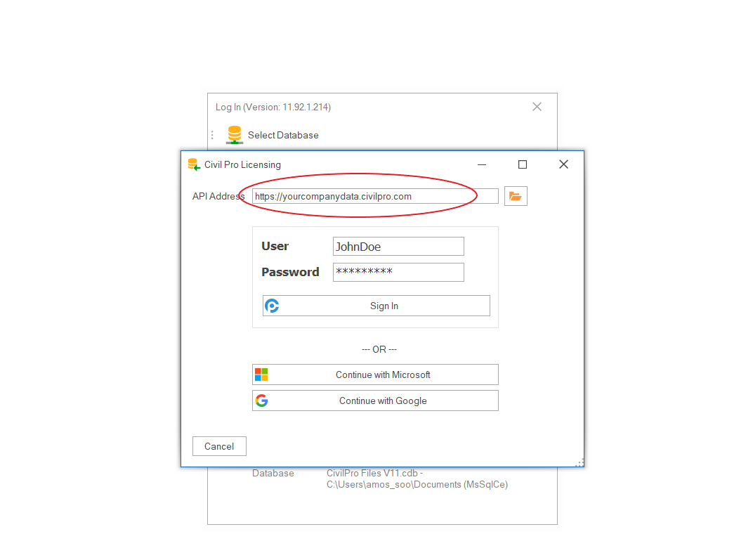Viewport: 753px width, 560px height.
Task: Click the Log In version title bar text
Action: click(x=273, y=107)
